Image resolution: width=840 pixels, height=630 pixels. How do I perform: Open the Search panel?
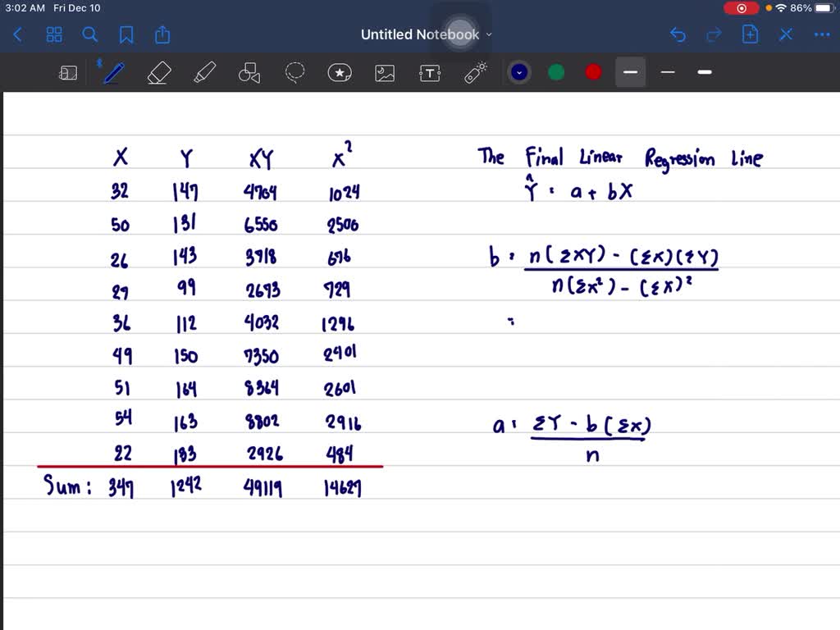pyautogui.click(x=90, y=34)
